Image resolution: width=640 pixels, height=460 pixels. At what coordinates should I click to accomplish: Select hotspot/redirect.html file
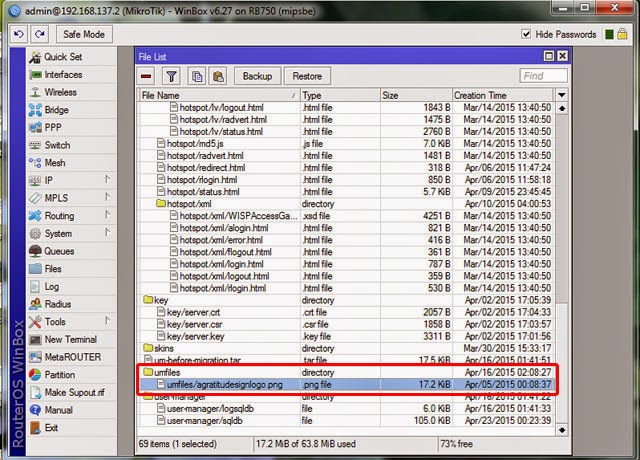coord(346,168)
